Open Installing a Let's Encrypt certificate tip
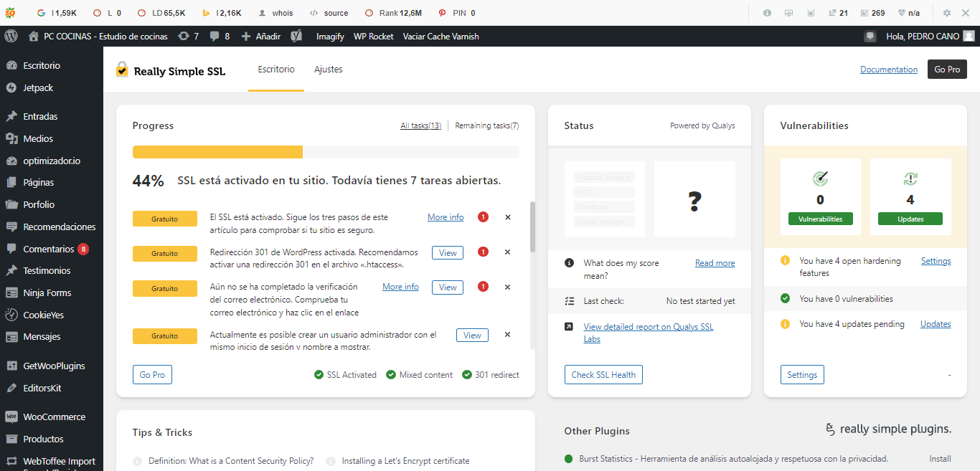This screenshot has width=980, height=471. pyautogui.click(x=405, y=461)
